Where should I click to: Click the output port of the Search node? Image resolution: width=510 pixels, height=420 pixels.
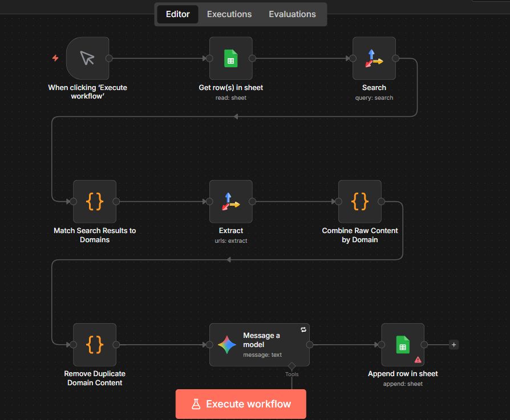coord(396,58)
